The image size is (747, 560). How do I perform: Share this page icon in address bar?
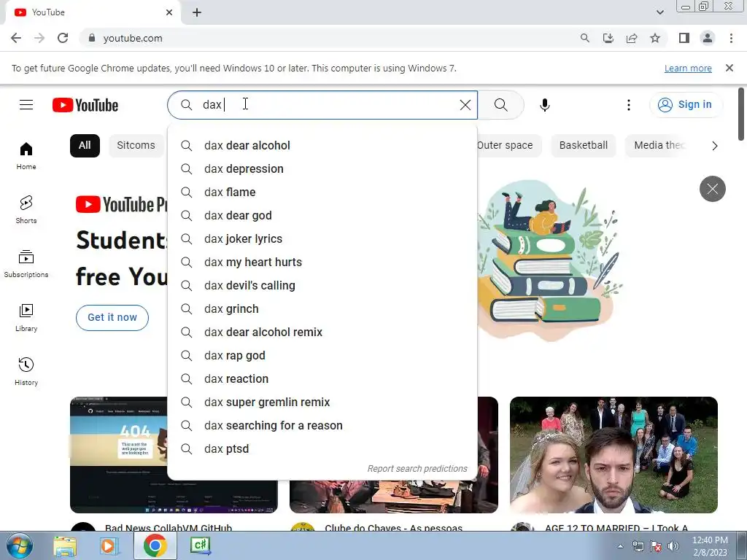tap(632, 38)
